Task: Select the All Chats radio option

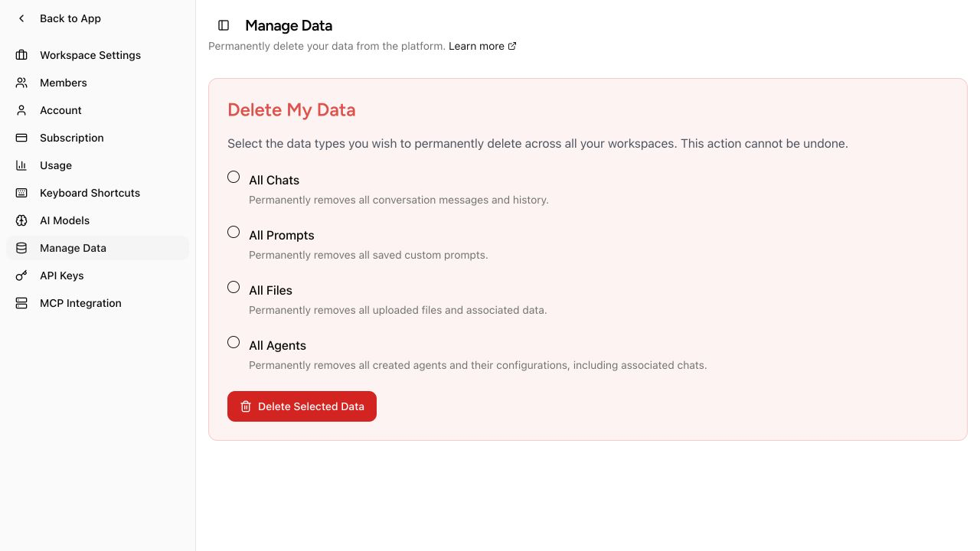Action: pyautogui.click(x=234, y=177)
